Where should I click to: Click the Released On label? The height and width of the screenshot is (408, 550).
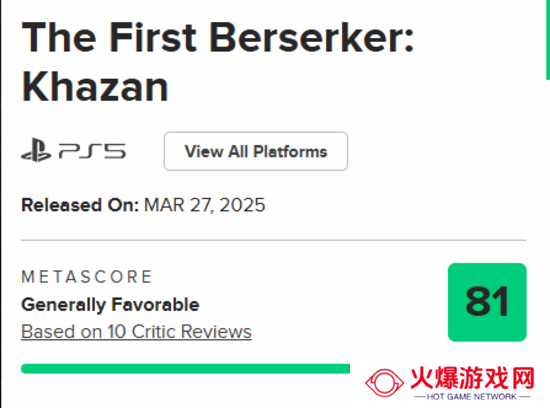pos(80,205)
